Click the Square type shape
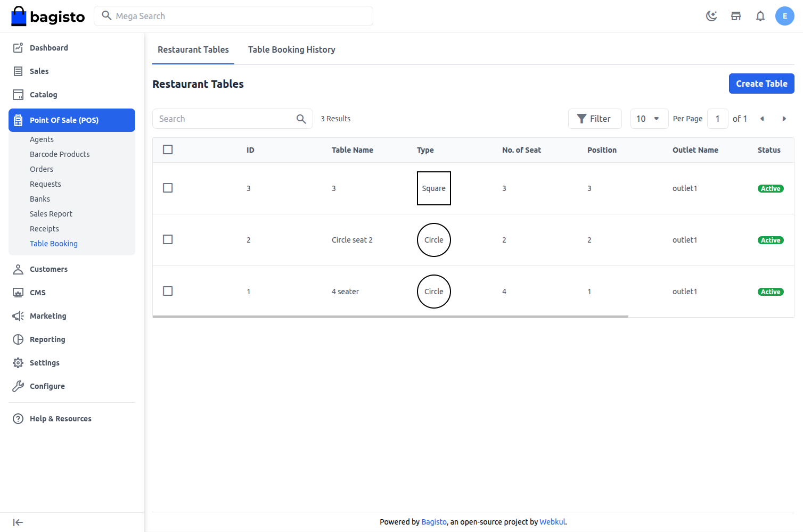803x532 pixels. (434, 188)
